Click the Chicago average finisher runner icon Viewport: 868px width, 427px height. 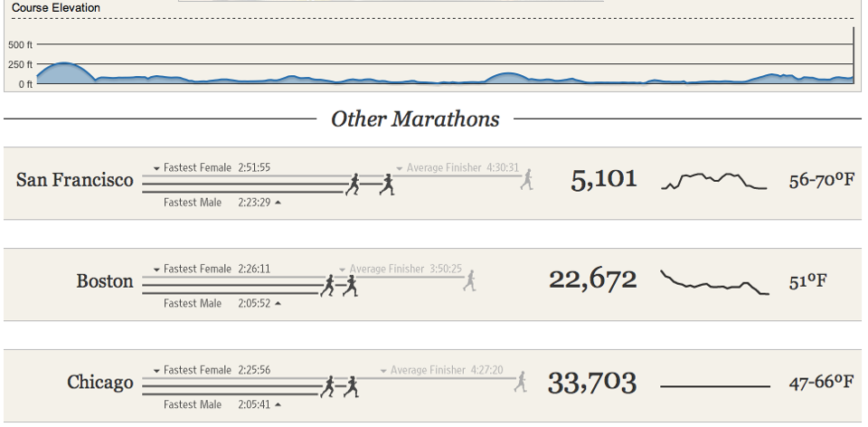520,382
